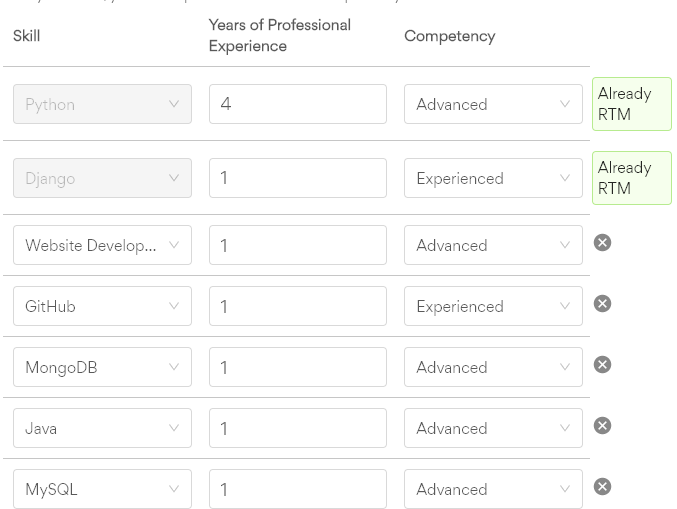Remove the Website Development skill row
677x509 pixels.
pos(602,243)
